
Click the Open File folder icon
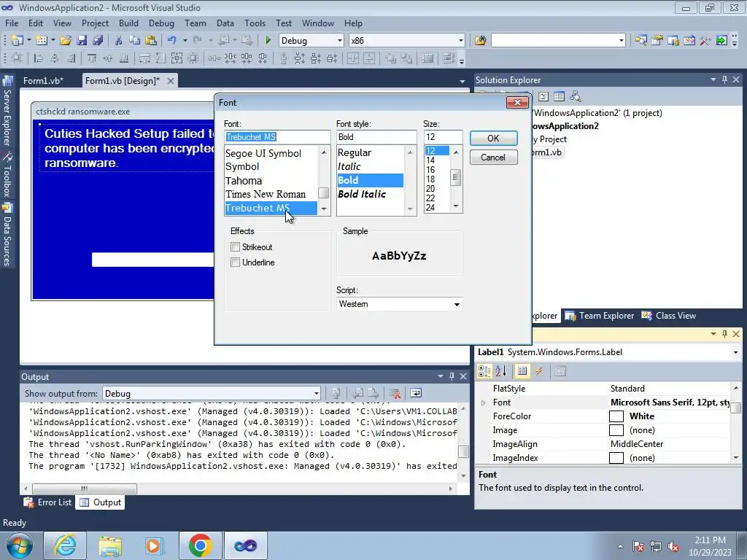click(x=65, y=41)
